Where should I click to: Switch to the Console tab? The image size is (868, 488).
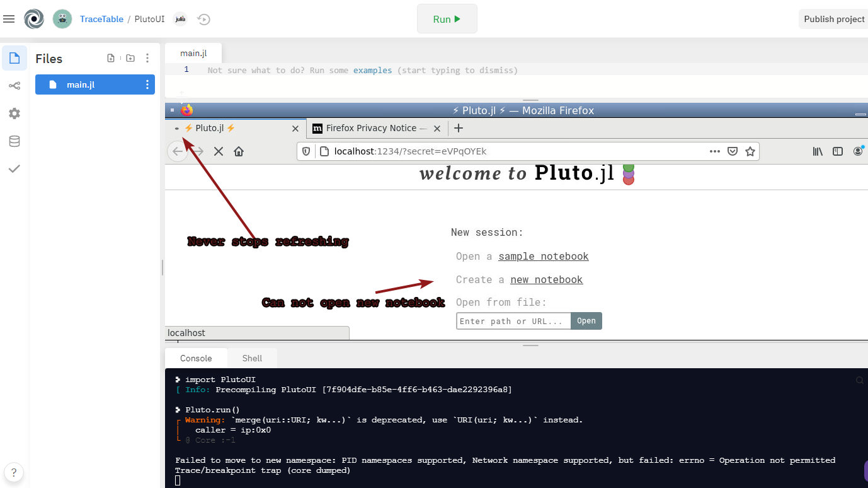tap(196, 358)
